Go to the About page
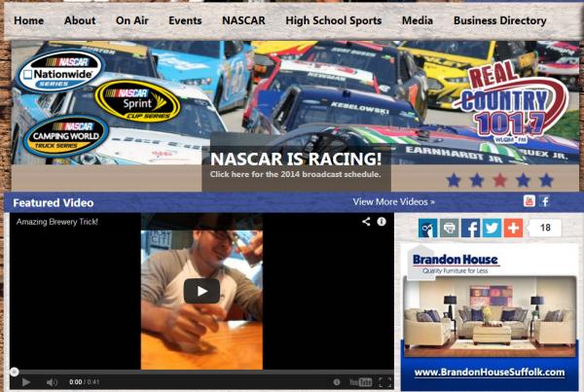 (x=80, y=20)
